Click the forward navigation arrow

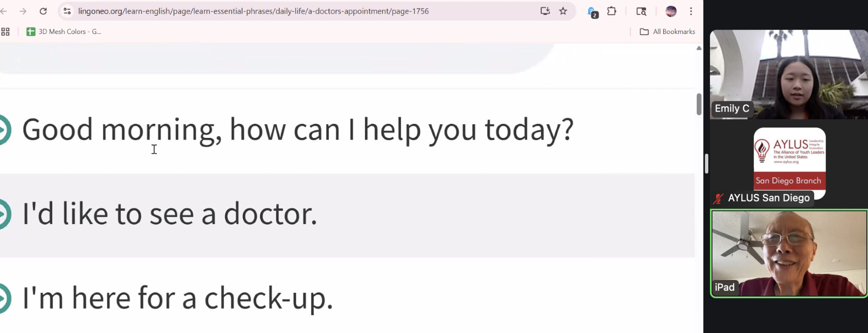(x=23, y=11)
